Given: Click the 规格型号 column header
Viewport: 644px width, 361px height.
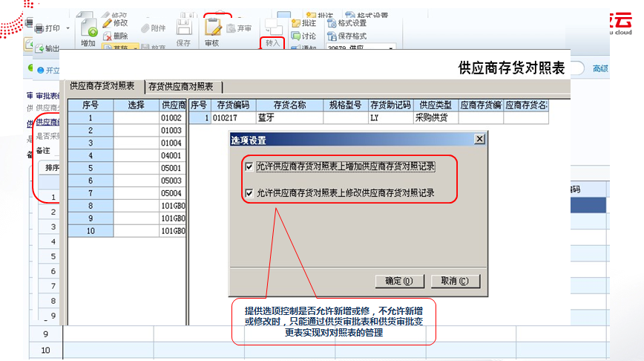Looking at the screenshot, I should (x=346, y=105).
